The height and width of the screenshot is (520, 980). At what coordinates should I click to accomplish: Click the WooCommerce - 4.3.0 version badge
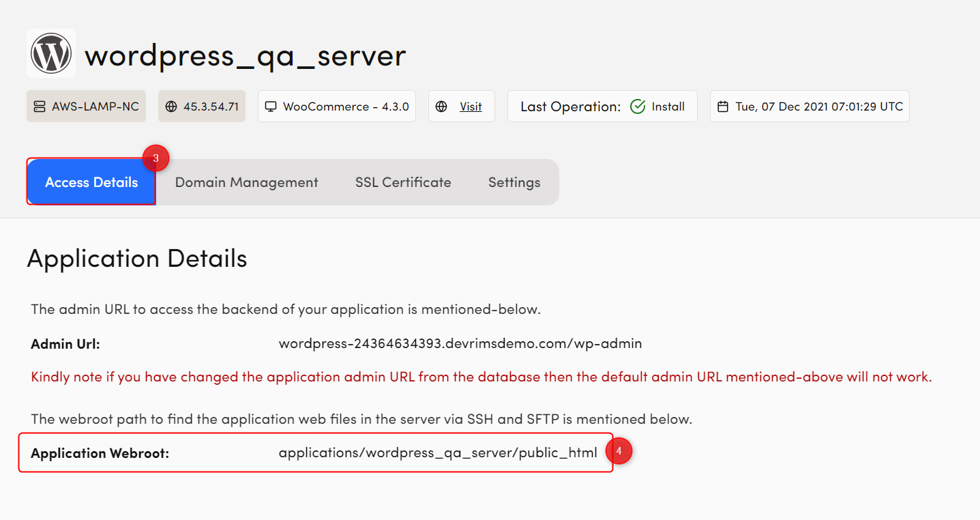337,106
